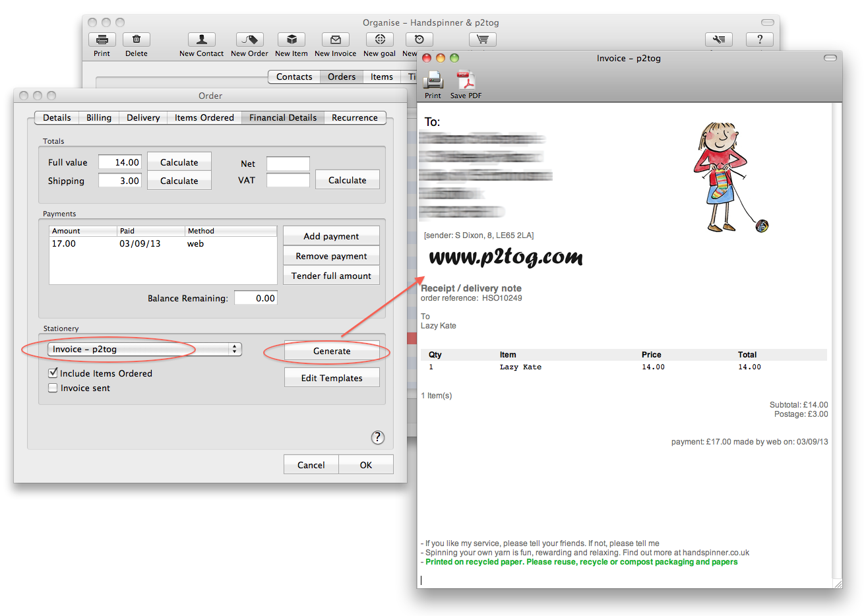The image size is (866, 616).
Task: Open the Invoice - p2tog stationery dropdown
Action: click(144, 349)
